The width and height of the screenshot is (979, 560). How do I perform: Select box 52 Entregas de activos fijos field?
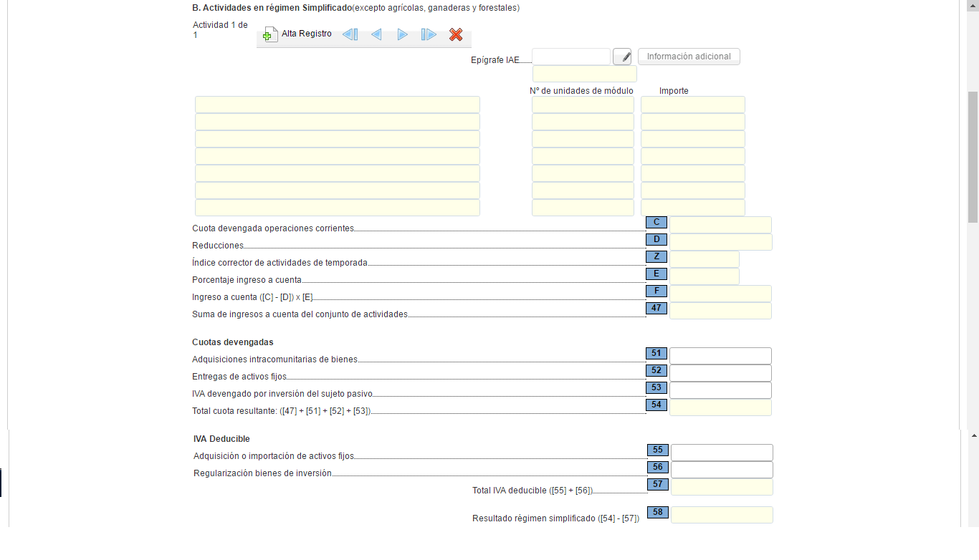(720, 373)
